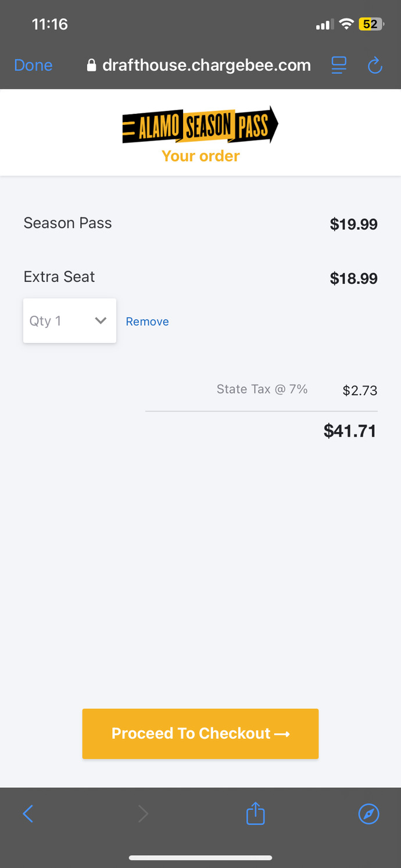Tap the padlock icon in address bar
The height and width of the screenshot is (868, 401).
pyautogui.click(x=91, y=66)
